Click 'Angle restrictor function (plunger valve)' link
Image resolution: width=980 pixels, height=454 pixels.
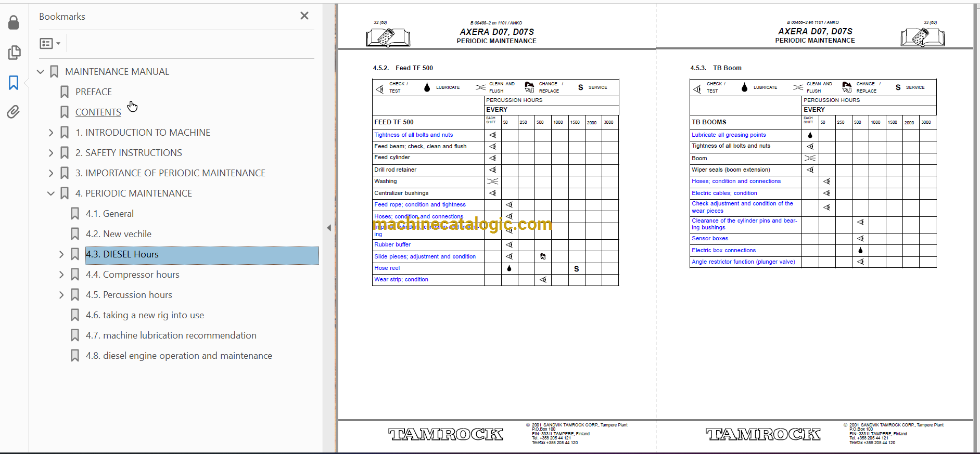point(743,262)
